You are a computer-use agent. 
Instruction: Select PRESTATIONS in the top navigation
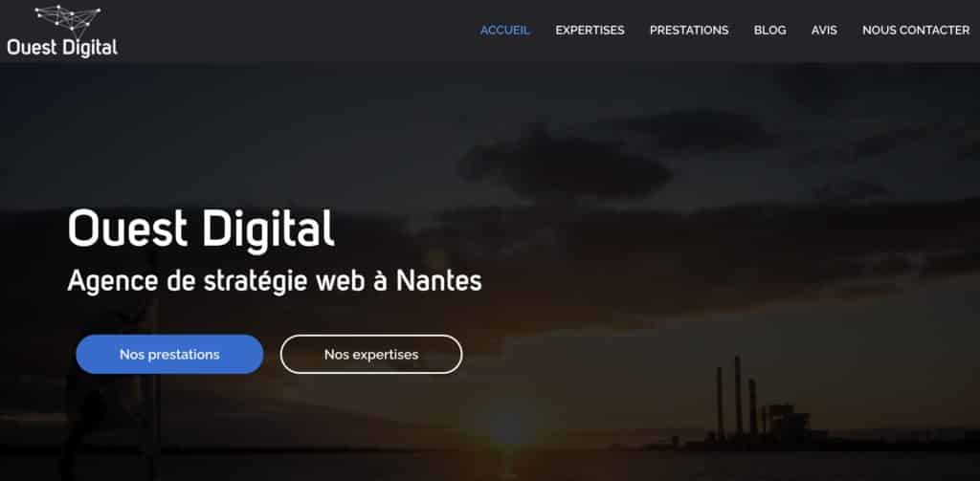click(x=689, y=30)
